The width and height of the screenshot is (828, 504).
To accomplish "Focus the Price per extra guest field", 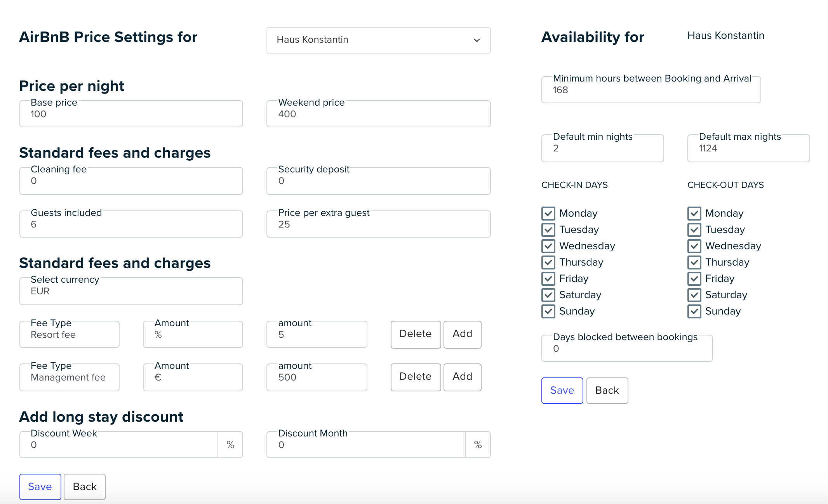I will pos(378,224).
